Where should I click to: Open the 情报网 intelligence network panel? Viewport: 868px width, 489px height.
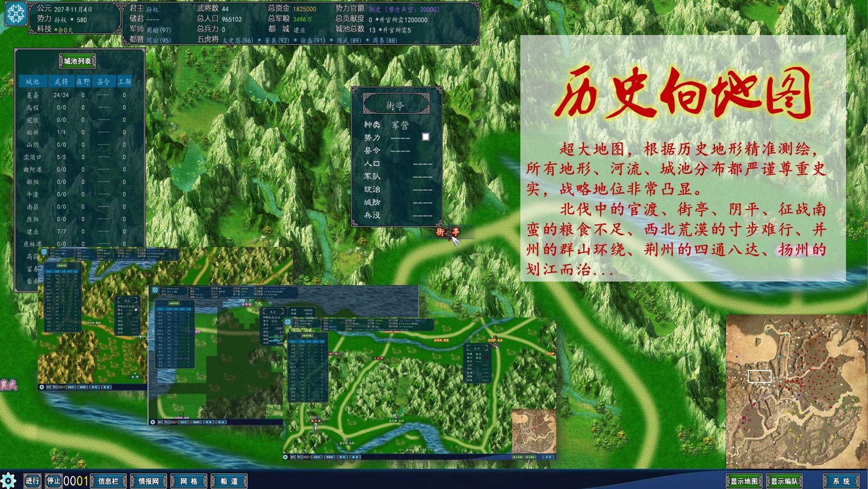pyautogui.click(x=148, y=480)
